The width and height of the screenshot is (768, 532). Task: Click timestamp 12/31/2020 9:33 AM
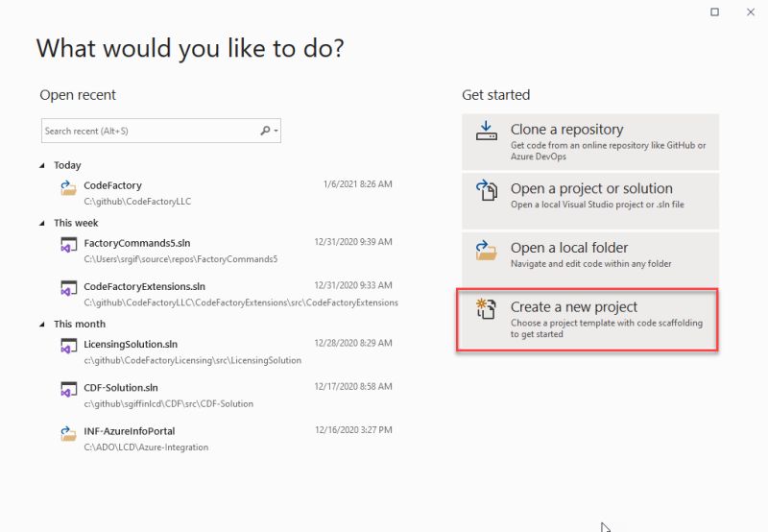pyautogui.click(x=353, y=285)
